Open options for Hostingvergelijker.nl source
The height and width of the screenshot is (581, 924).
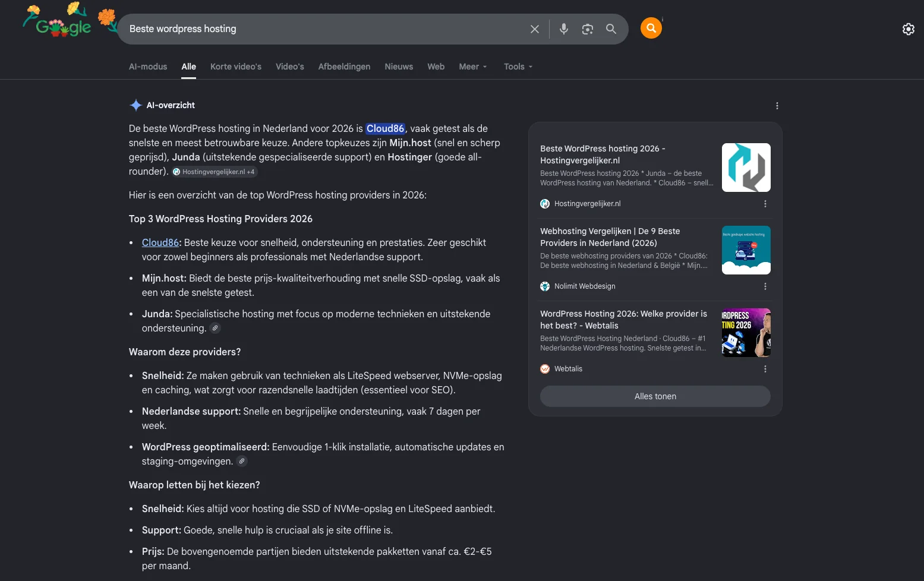pyautogui.click(x=765, y=204)
